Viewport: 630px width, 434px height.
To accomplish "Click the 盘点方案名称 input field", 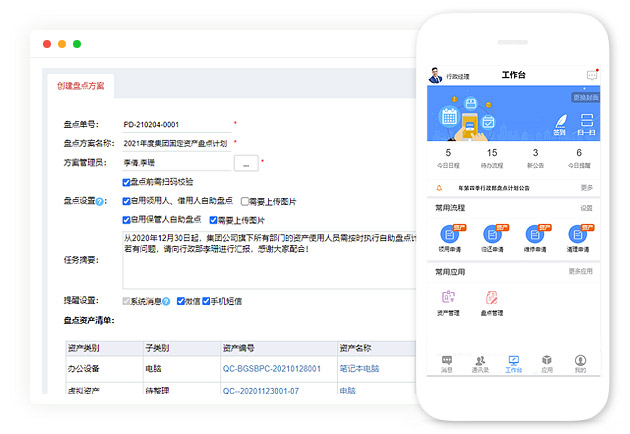I will pyautogui.click(x=176, y=143).
